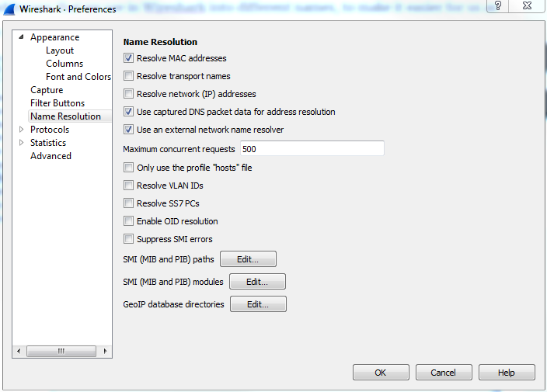Select Capture in the preferences tree
Screen dimensions: 547x392
pos(47,90)
